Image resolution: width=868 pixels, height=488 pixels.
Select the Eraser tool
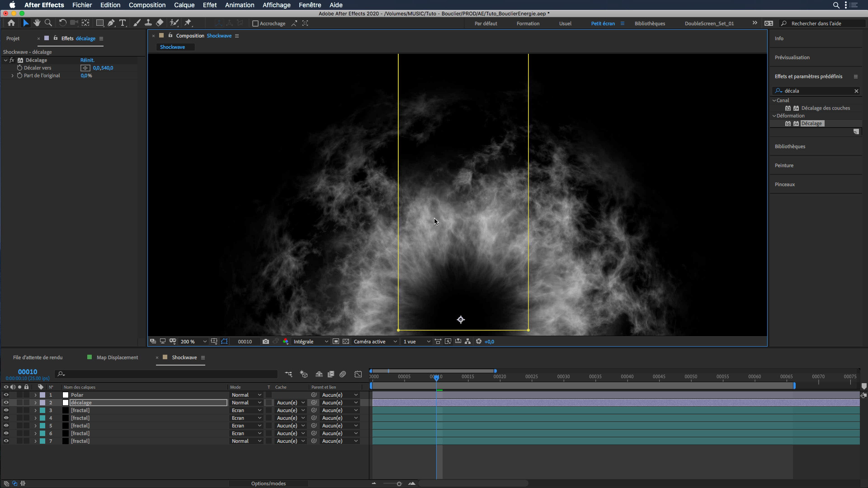click(160, 23)
